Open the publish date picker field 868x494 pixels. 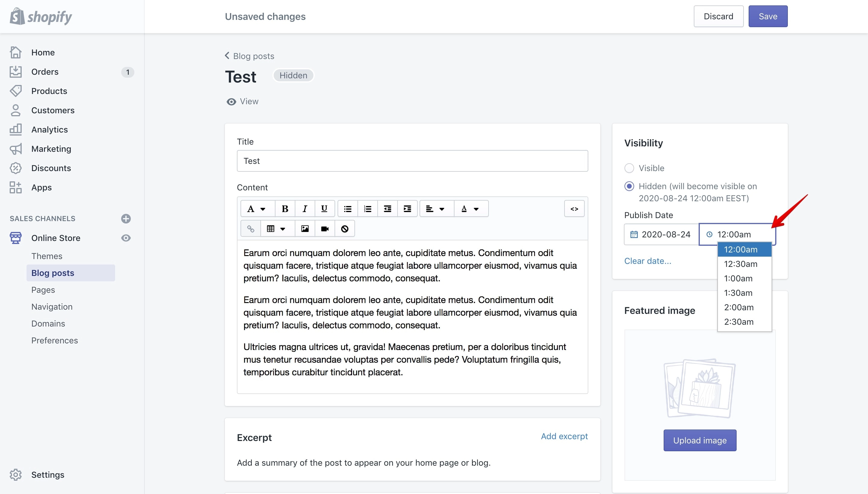661,234
